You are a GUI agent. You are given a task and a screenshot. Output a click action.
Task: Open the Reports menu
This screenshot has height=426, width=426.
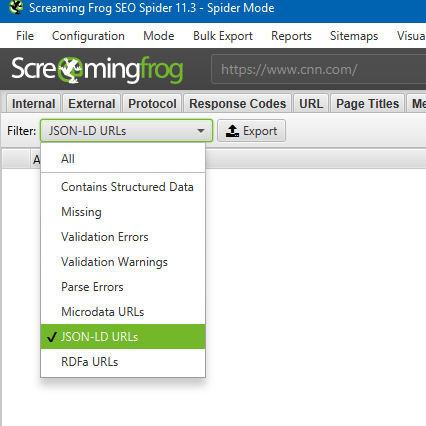pyautogui.click(x=291, y=36)
